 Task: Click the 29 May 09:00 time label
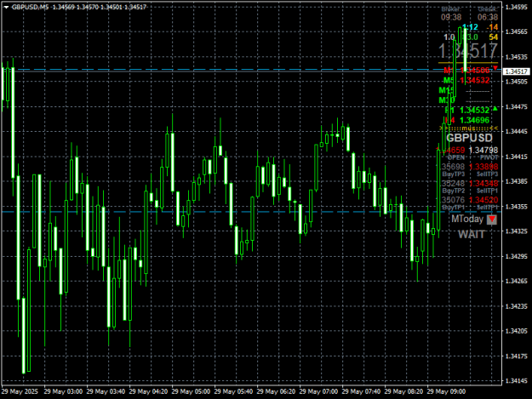(x=447, y=391)
